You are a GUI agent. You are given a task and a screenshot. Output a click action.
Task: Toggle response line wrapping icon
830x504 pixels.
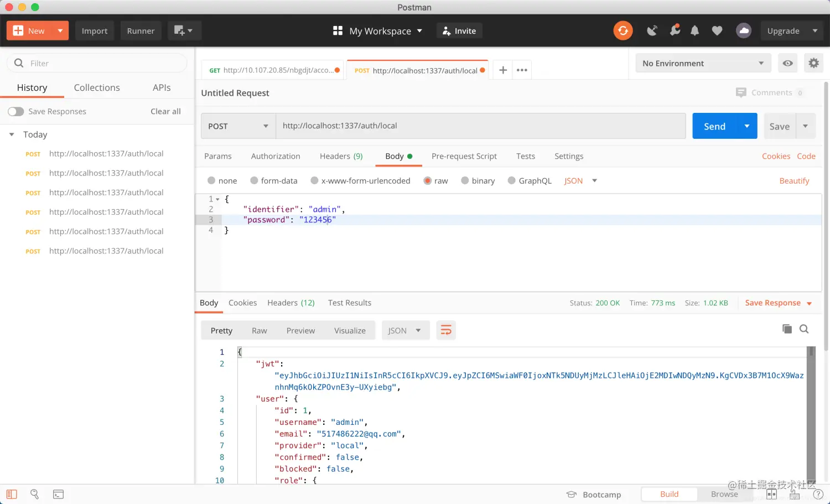pos(446,330)
